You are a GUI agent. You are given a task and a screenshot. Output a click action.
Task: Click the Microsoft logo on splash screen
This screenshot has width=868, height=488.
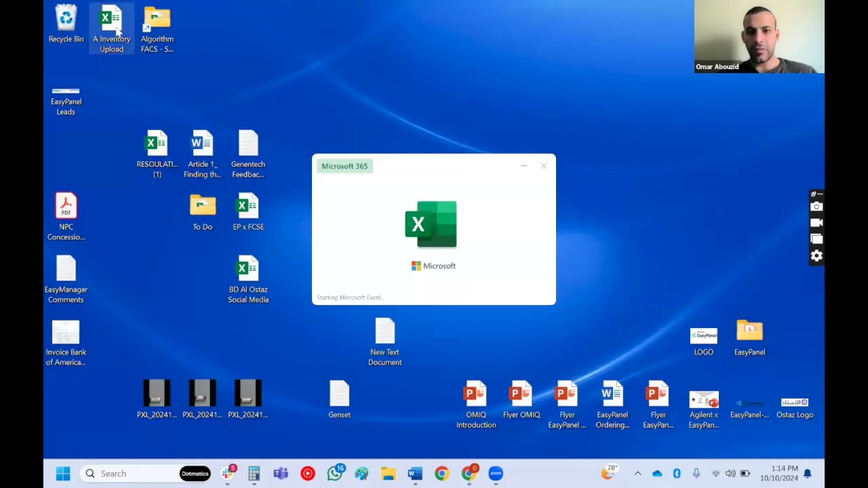(433, 266)
